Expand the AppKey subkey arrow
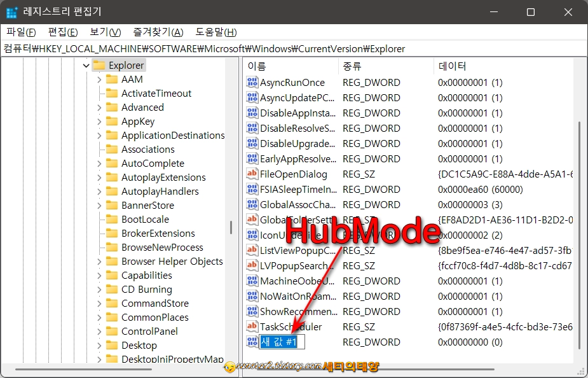Viewport: 588px width, 378px height. (99, 122)
